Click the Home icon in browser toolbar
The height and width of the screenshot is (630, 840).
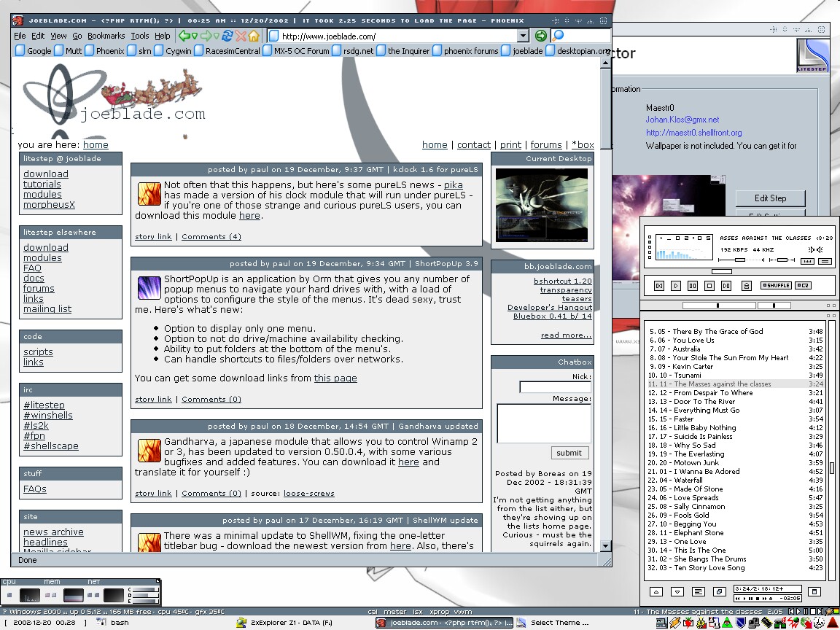coord(254,36)
